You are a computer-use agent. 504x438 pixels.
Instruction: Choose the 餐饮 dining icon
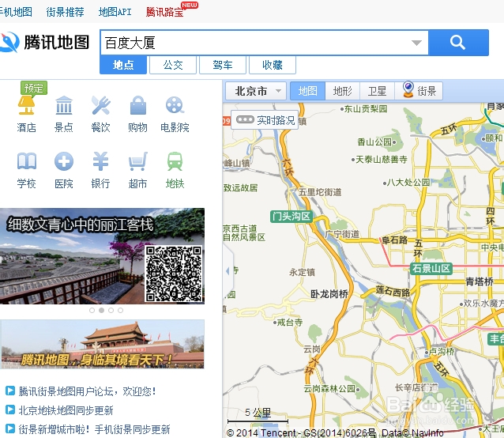click(100, 105)
